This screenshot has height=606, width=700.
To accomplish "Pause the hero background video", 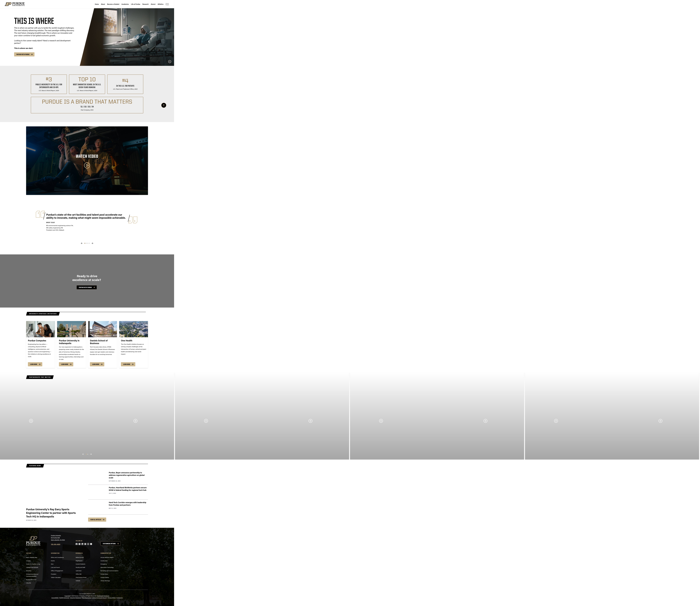I will tap(170, 62).
